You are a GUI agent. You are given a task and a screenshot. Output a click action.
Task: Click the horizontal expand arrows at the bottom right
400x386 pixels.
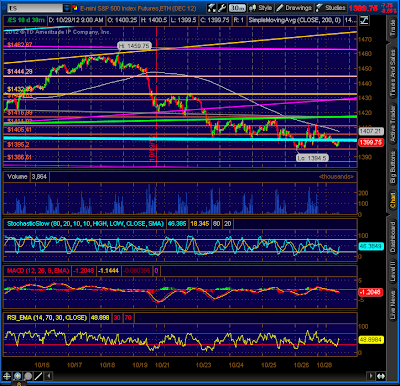(x=381, y=376)
